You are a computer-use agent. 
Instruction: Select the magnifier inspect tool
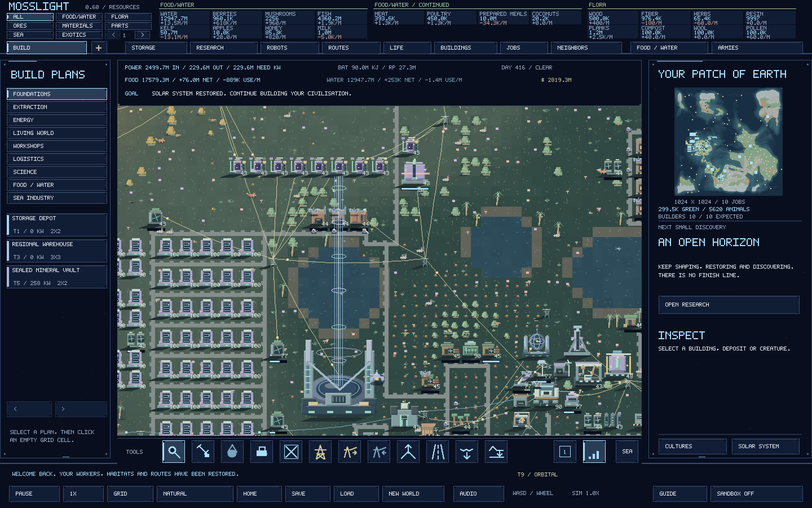pos(173,452)
